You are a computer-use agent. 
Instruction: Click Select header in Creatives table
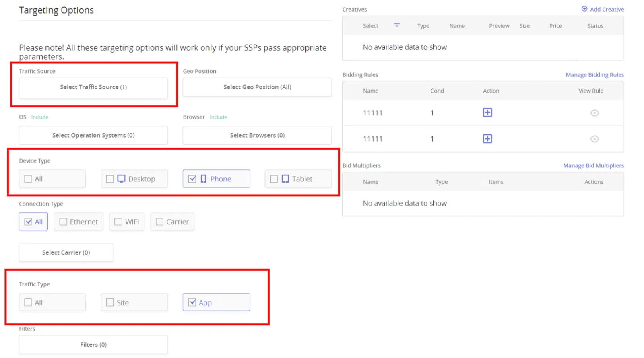click(370, 26)
